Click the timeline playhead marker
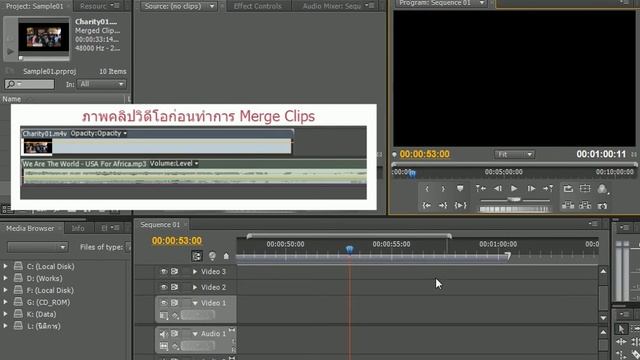 349,249
